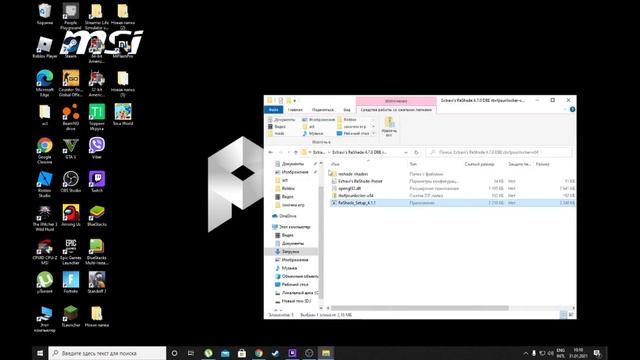Open the BlueStacks Multi-Instance Manager shortcut
This screenshot has height=360, width=640.
pyautogui.click(x=97, y=251)
